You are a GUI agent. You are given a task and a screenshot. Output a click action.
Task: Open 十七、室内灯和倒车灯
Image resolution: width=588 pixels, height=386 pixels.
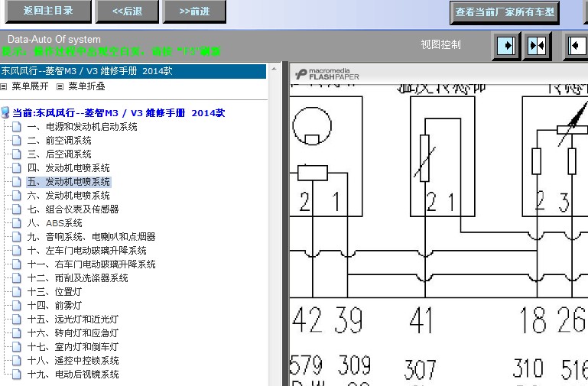click(73, 347)
